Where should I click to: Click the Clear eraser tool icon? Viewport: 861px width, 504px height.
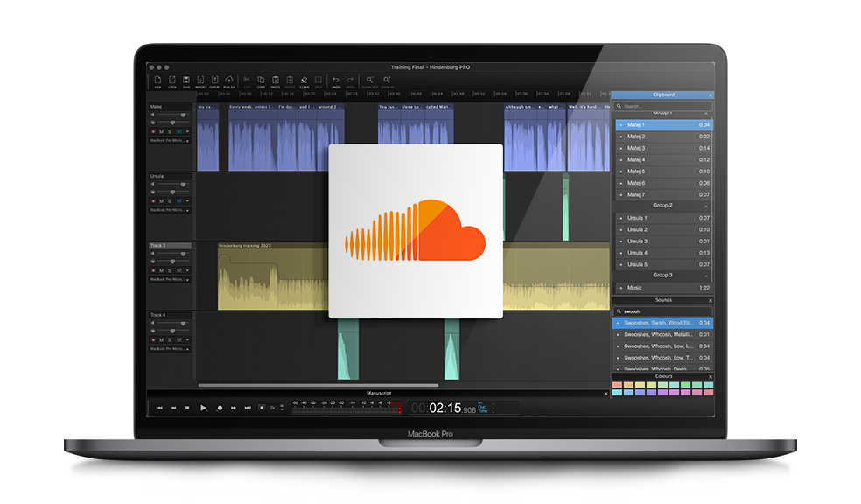pos(304,80)
